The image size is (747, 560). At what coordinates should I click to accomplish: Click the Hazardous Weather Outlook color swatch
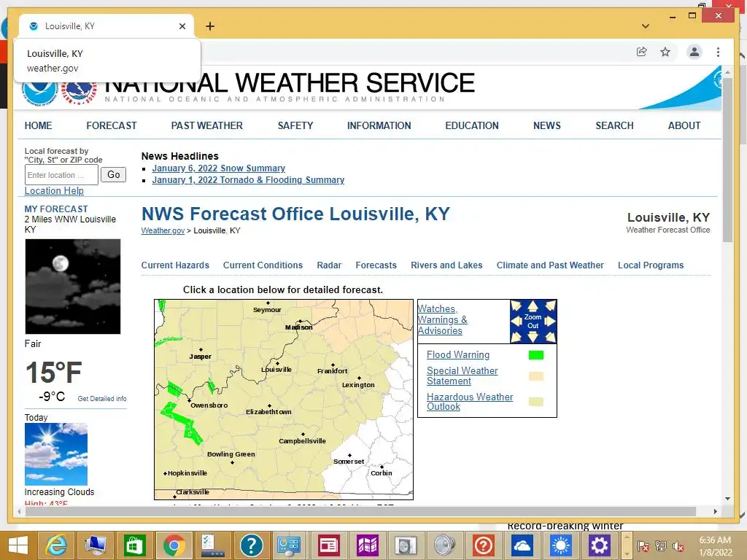[536, 402]
